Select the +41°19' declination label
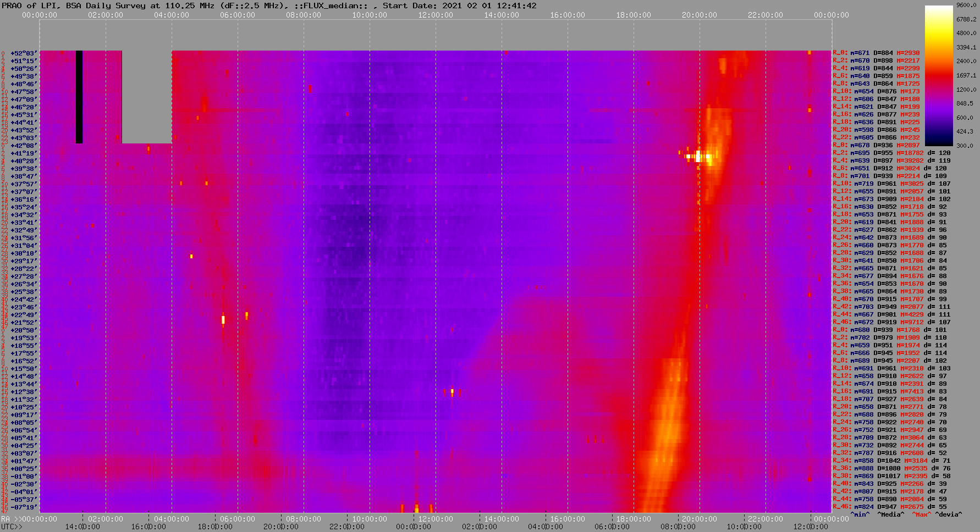The width and height of the screenshot is (980, 532). point(23,153)
